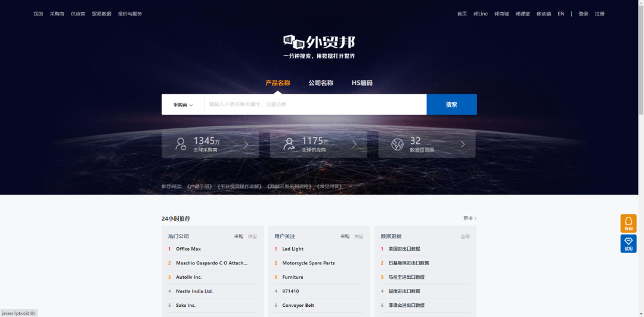Open 《常见问答》 link
644x317 pixels.
pos(330,186)
